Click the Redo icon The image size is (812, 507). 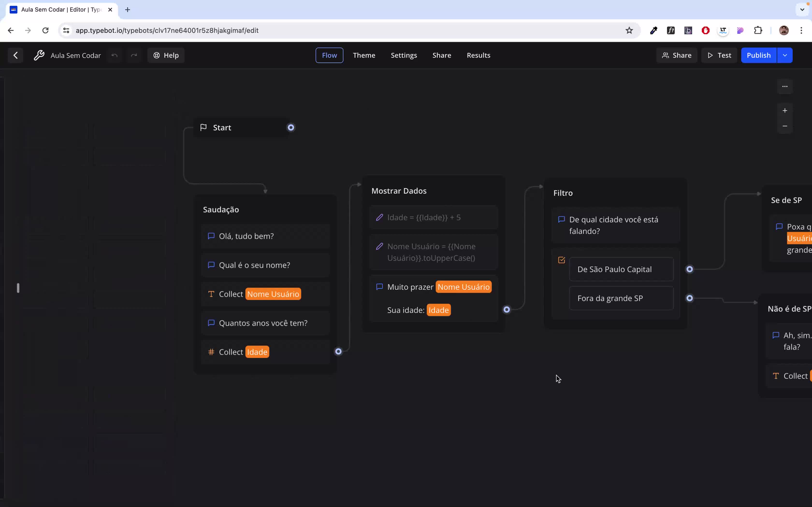134,55
